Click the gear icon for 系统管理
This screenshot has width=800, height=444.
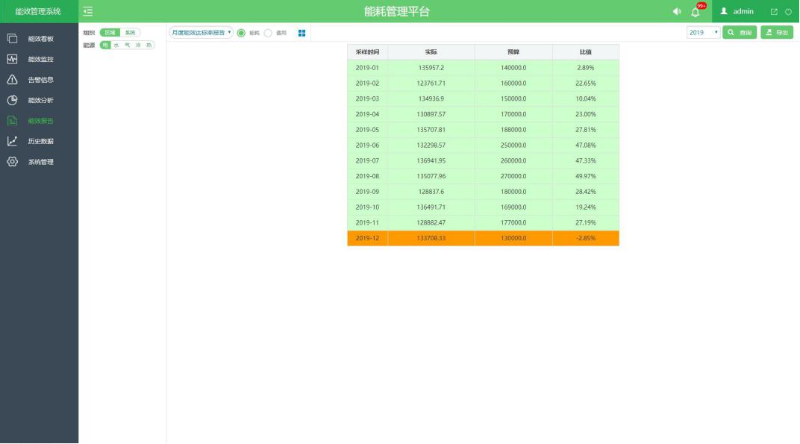tap(12, 161)
